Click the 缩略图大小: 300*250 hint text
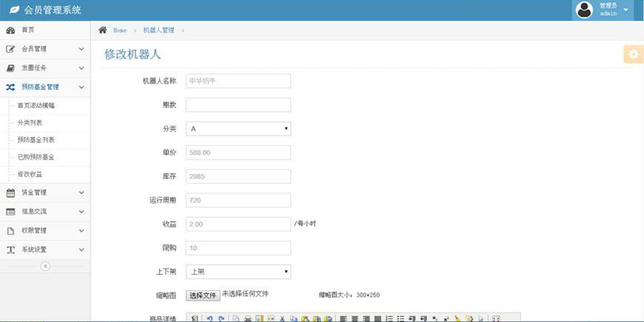Viewport: 644px width, 322px height. click(x=349, y=295)
